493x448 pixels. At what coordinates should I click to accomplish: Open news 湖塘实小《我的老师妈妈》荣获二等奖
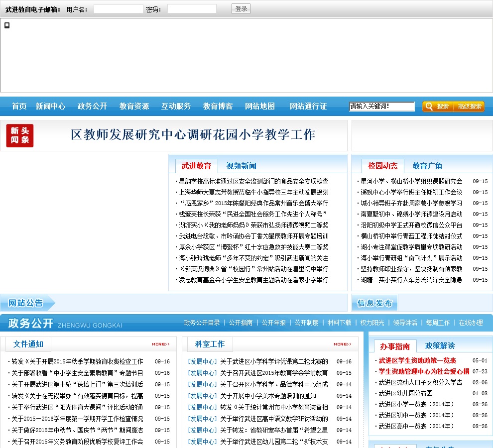point(253,225)
